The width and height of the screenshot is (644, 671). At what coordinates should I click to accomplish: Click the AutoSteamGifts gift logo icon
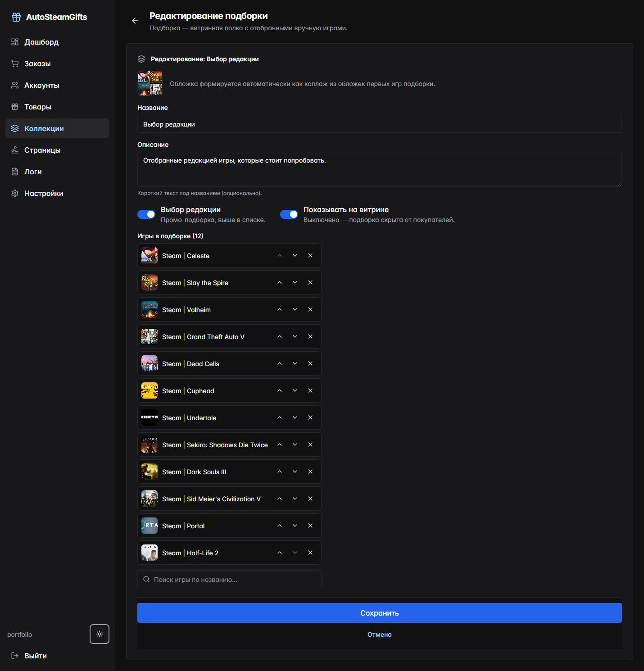pyautogui.click(x=16, y=17)
